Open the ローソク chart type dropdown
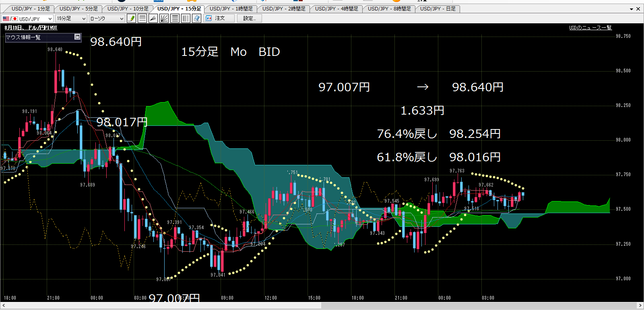 click(x=107, y=18)
